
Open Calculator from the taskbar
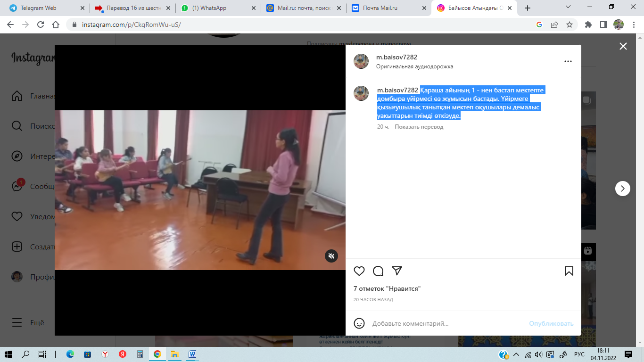point(140,354)
